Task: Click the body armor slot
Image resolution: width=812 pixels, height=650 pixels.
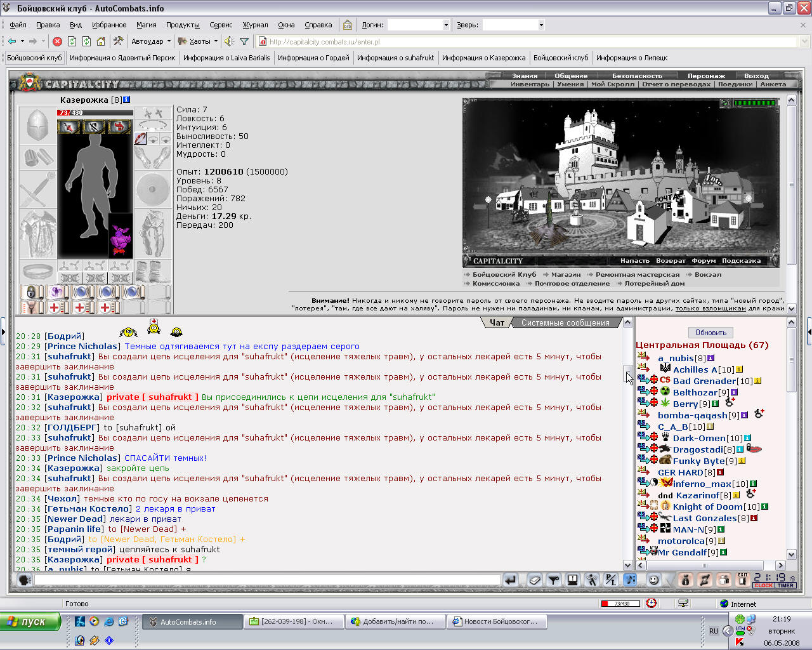Action: (38, 234)
